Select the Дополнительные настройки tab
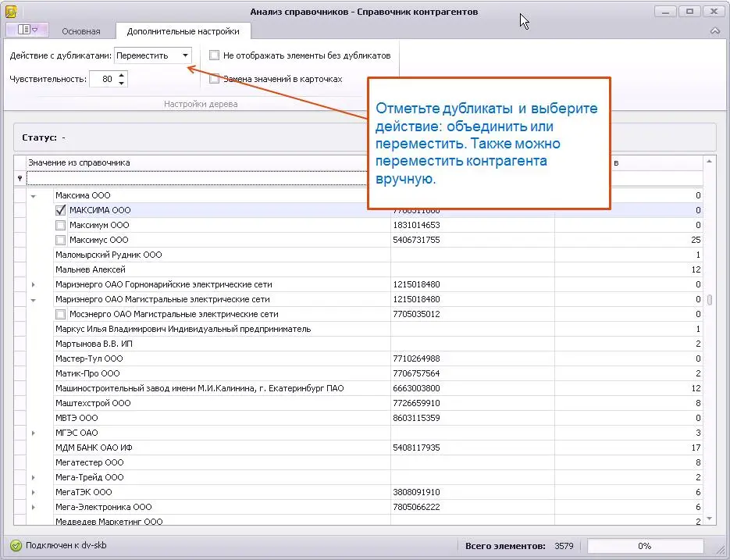 pos(183,31)
